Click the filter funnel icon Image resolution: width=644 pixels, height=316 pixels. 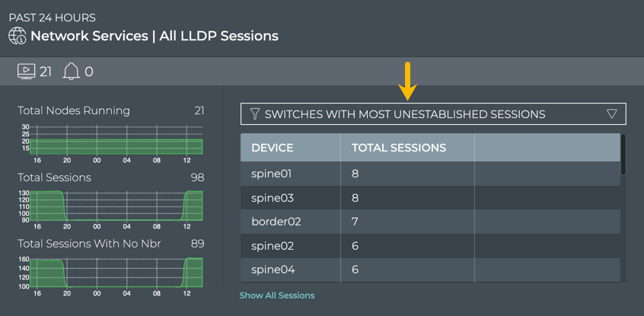coord(255,114)
